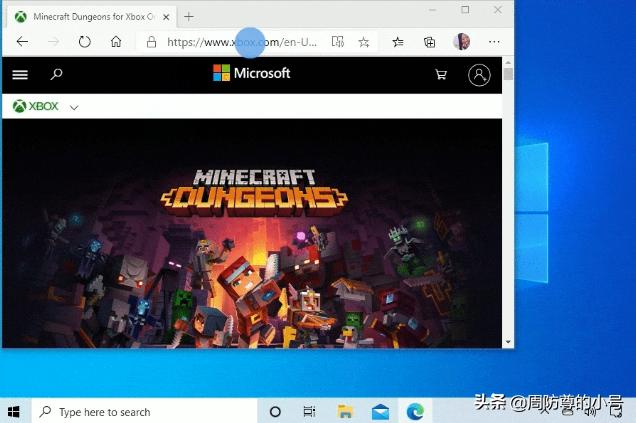
Task: Open the shopping cart icon
Action: (x=441, y=74)
